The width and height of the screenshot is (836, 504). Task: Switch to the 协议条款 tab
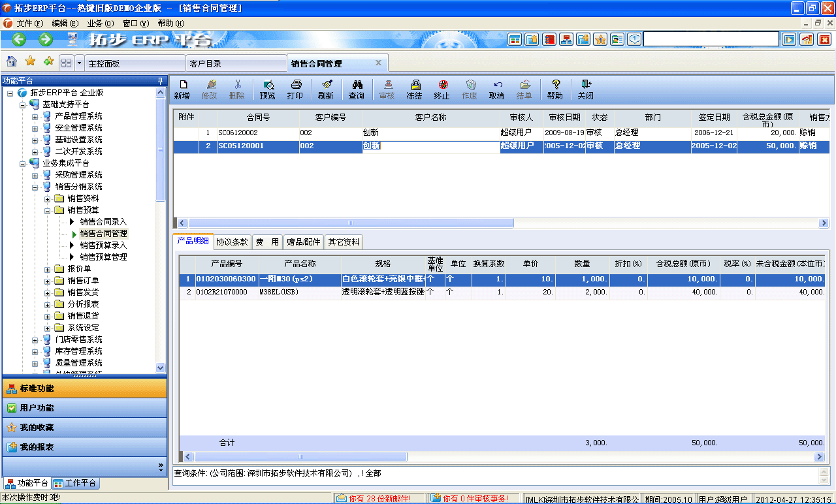[x=232, y=241]
